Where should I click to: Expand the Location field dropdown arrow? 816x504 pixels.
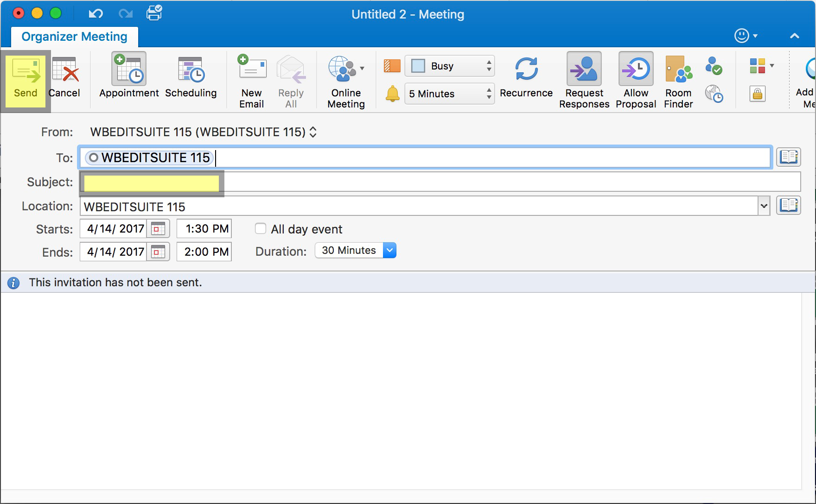coord(764,206)
